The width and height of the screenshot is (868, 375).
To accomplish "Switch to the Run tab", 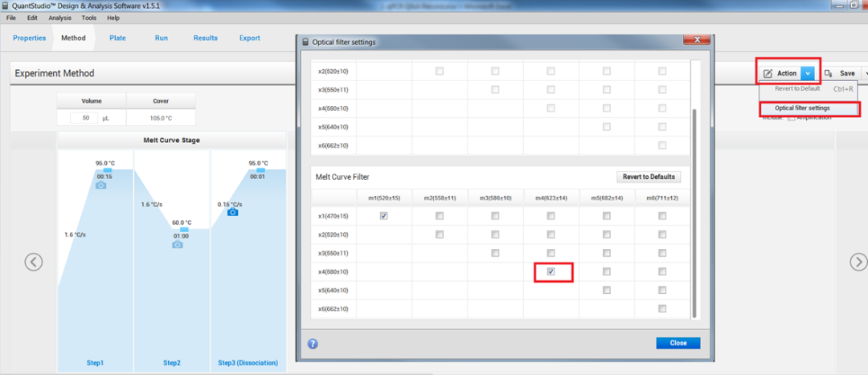I will point(161,39).
